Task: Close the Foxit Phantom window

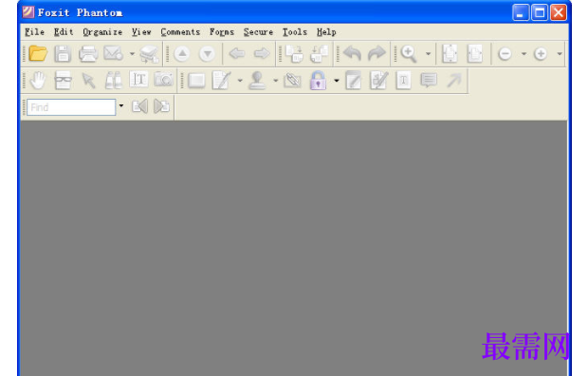Action: click(x=559, y=12)
